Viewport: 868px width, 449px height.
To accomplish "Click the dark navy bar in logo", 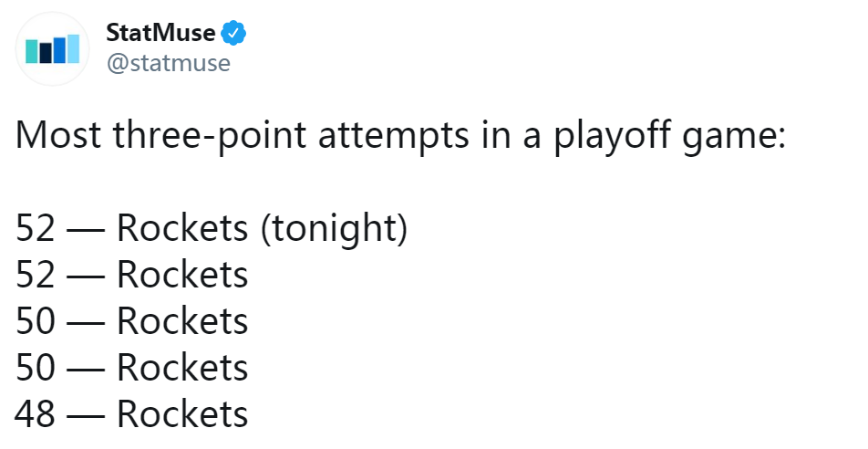I will 46,53.
